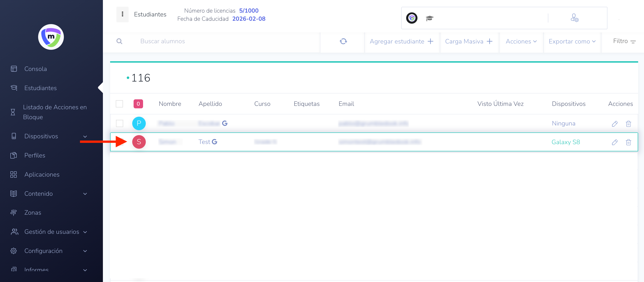Viewport: 644px width, 282px height.
Task: Click the search magnifier icon
Action: coord(119,41)
